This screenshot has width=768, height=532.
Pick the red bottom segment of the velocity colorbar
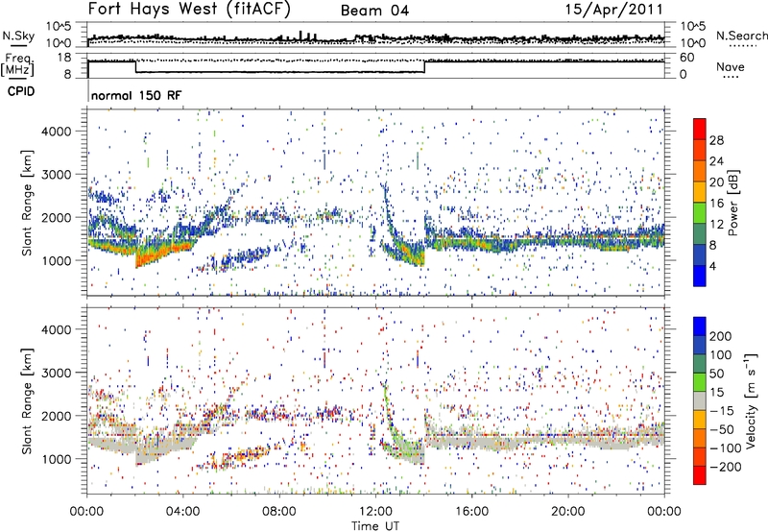700,475
